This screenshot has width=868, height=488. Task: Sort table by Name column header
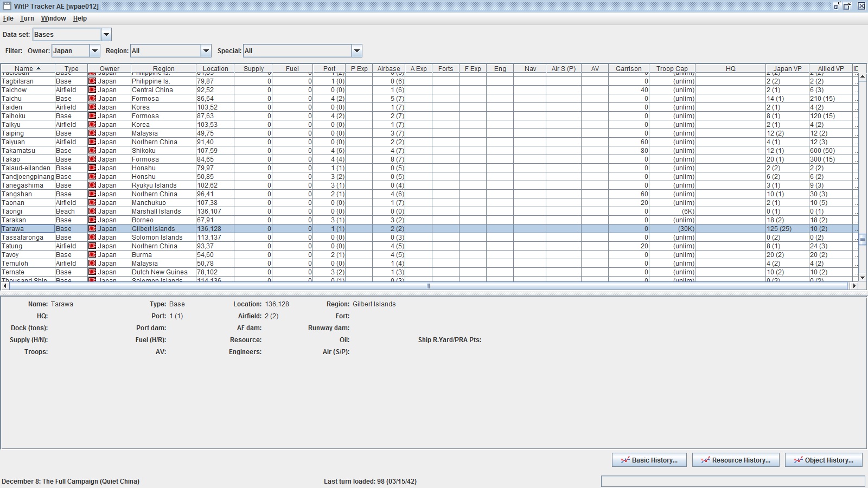point(28,68)
